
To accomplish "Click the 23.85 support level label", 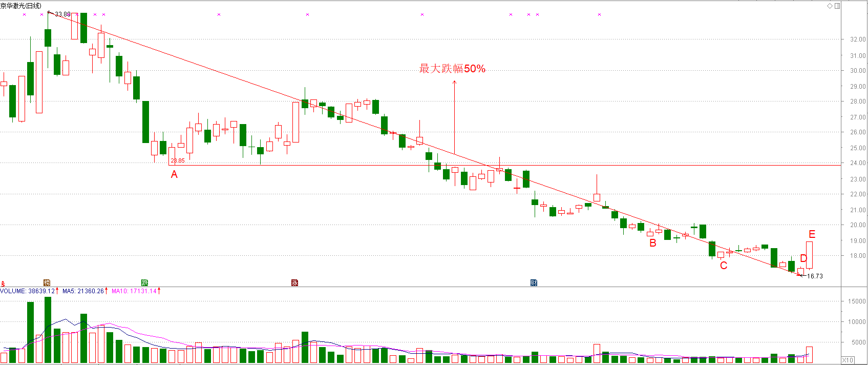I will coord(178,161).
